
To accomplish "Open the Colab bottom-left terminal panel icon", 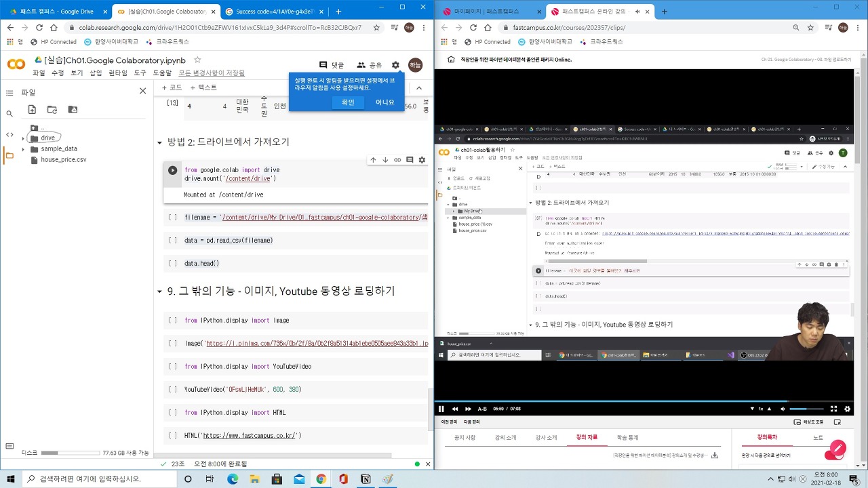I will point(9,446).
